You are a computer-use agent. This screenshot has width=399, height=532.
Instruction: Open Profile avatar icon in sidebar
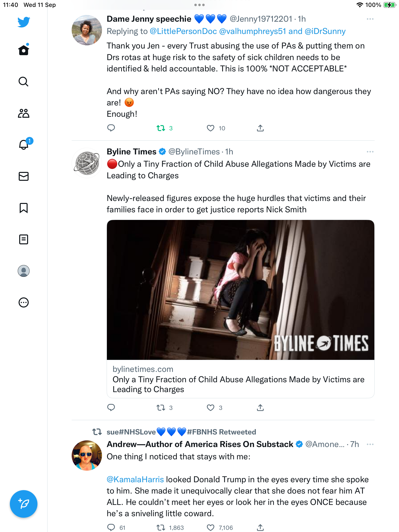[x=24, y=271]
